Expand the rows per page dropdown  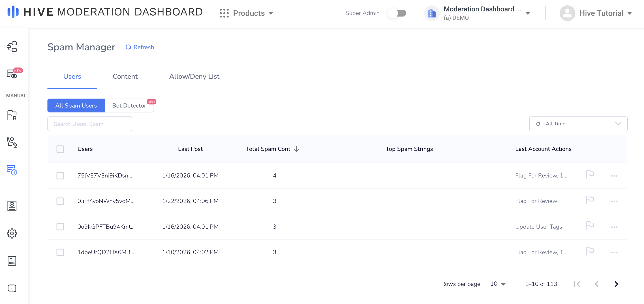[x=498, y=284]
